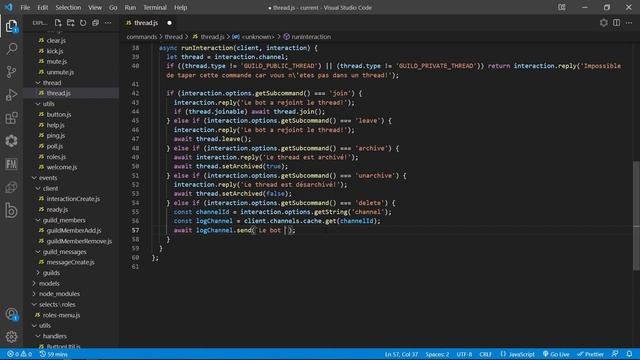The height and width of the screenshot is (360, 640).
Task: Open the Go menu
Action: click(x=113, y=7)
